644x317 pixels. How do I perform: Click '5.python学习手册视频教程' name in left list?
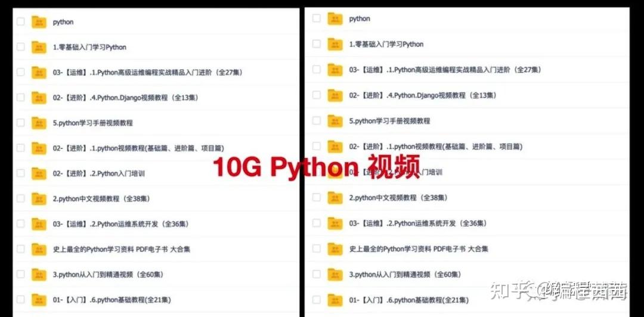pyautogui.click(x=93, y=123)
